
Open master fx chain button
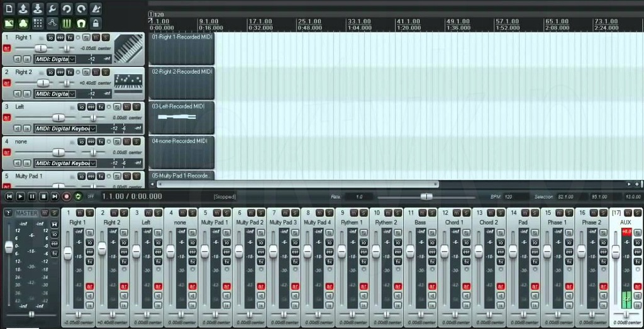click(55, 254)
